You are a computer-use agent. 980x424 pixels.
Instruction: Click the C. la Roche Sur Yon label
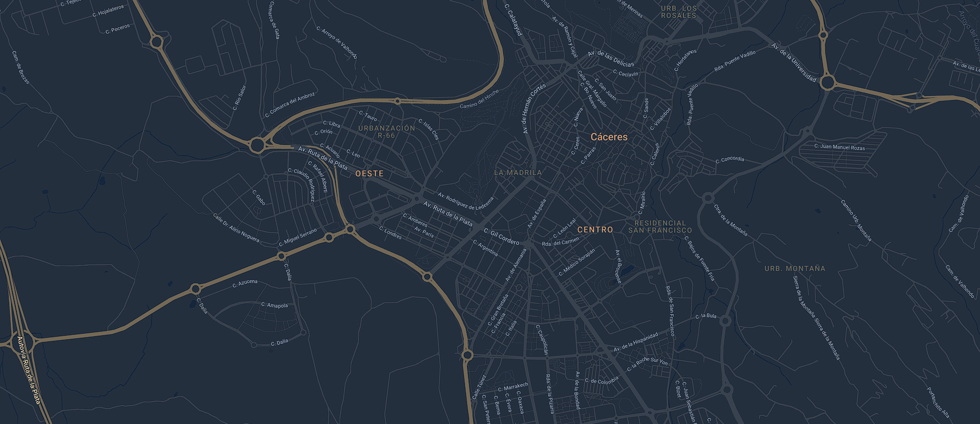tap(647, 364)
